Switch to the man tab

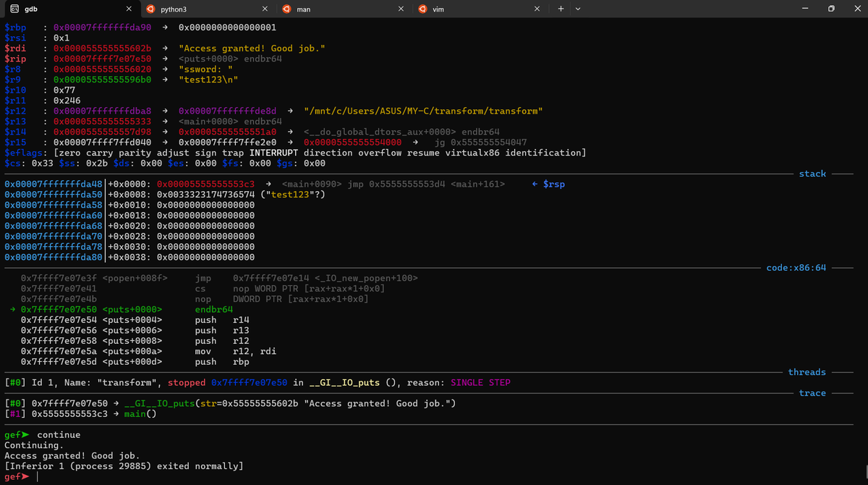pyautogui.click(x=343, y=9)
